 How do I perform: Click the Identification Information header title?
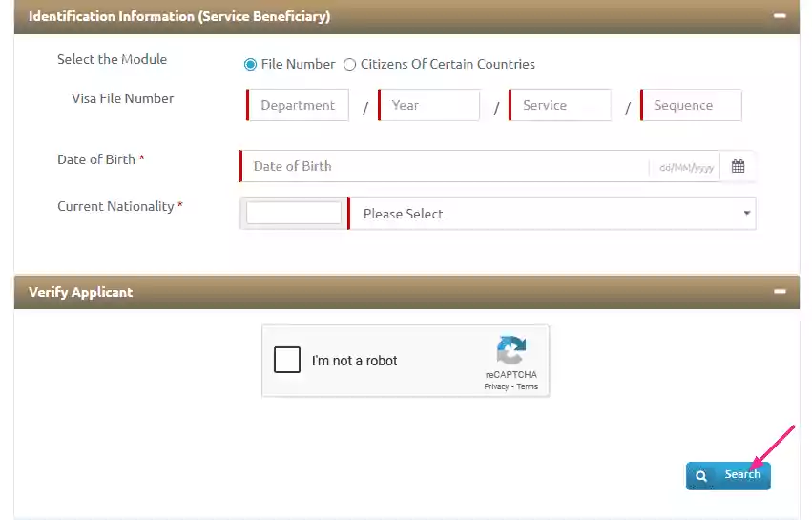click(179, 16)
